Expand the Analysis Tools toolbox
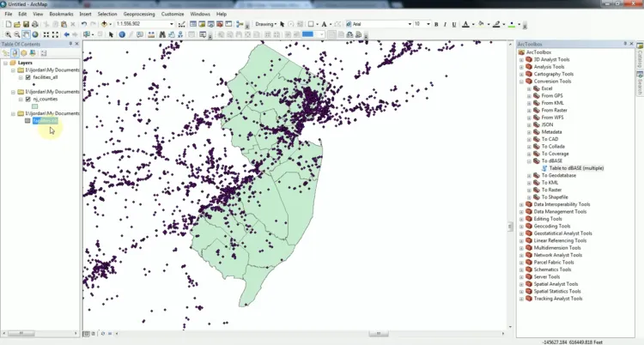Viewport: 644px width, 345px height. (x=521, y=67)
